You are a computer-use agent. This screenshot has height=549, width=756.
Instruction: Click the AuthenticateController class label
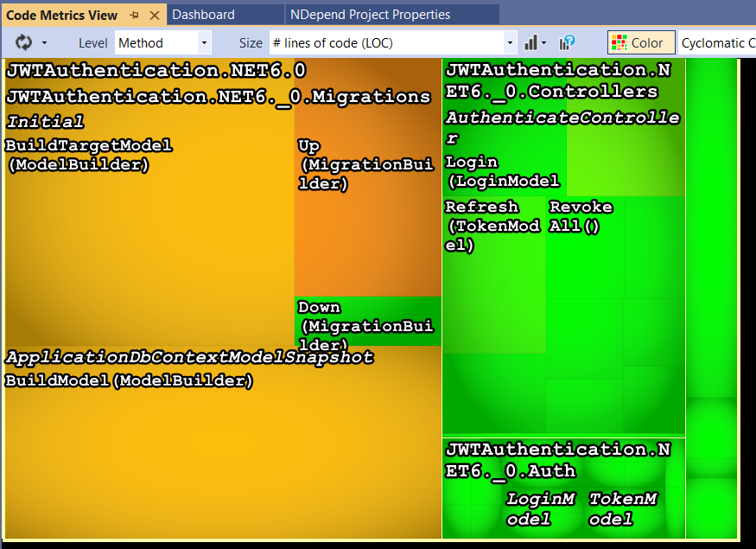click(x=562, y=127)
